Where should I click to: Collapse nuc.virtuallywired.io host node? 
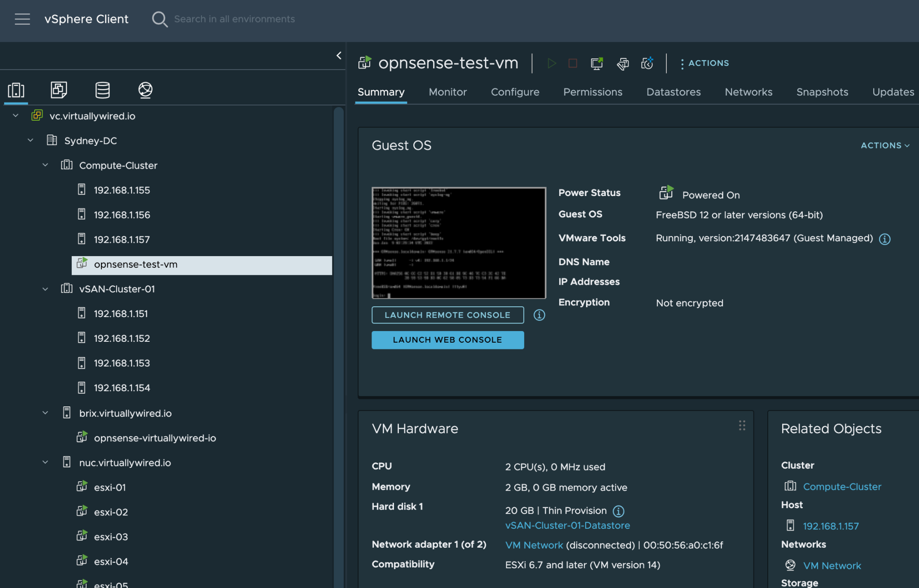45,462
